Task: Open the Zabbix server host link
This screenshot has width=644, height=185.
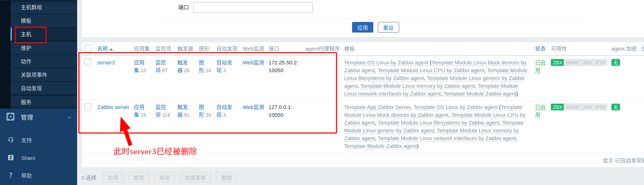Action: click(113, 107)
